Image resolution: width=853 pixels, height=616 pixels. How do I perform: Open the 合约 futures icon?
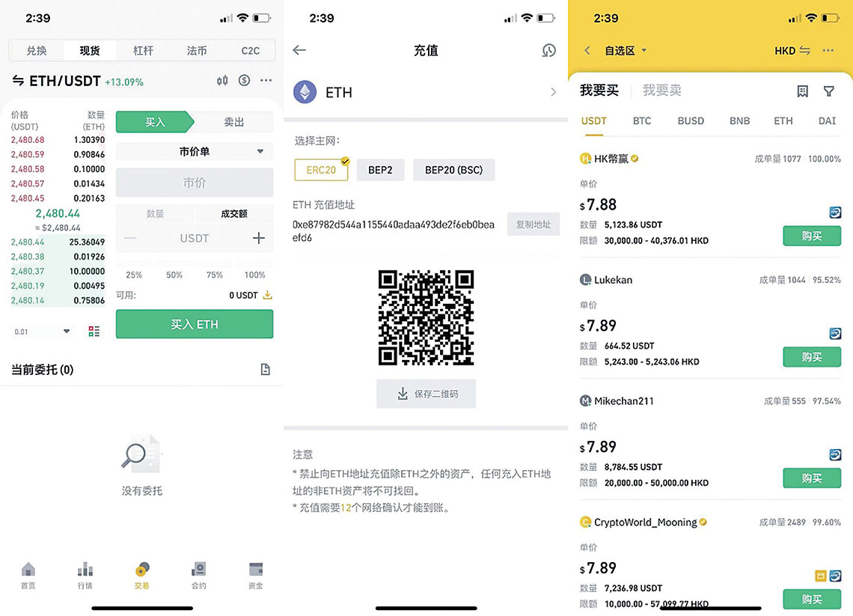tap(198, 576)
